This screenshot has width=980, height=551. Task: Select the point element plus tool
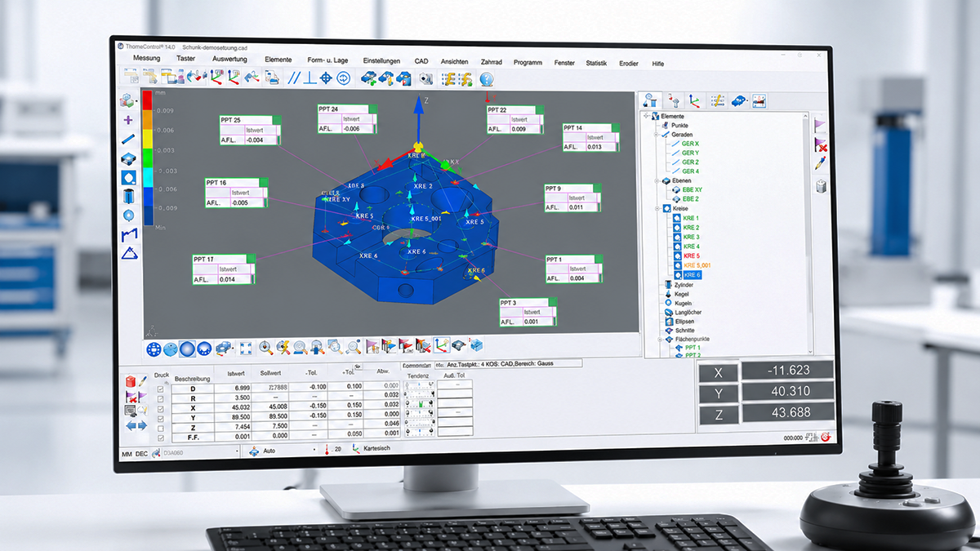point(128,120)
